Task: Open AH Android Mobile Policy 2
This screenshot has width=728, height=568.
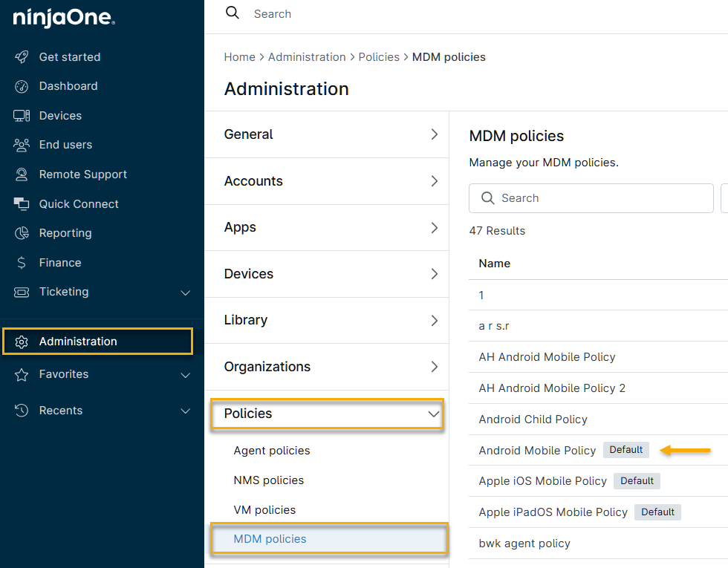Action: (x=552, y=388)
